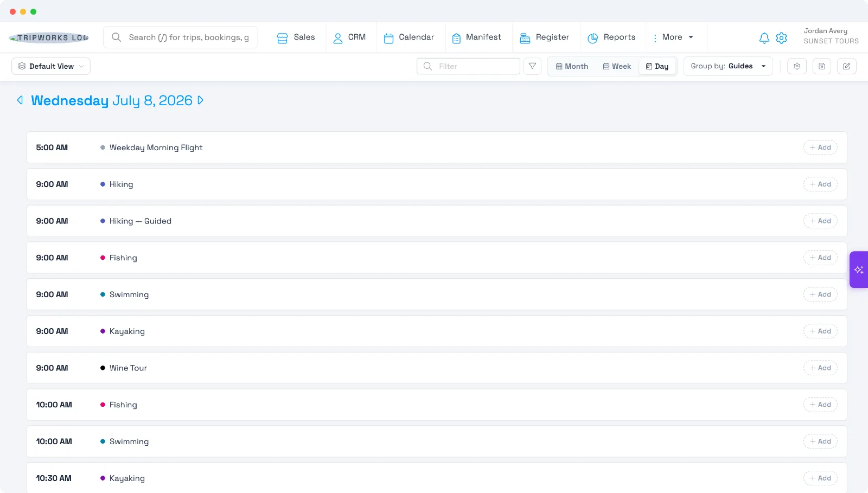
Task: Click the black Wine Tour color dot
Action: [x=103, y=368]
